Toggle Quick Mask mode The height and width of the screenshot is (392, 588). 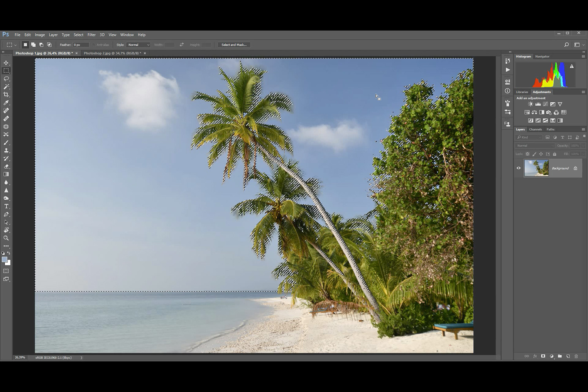(6, 271)
